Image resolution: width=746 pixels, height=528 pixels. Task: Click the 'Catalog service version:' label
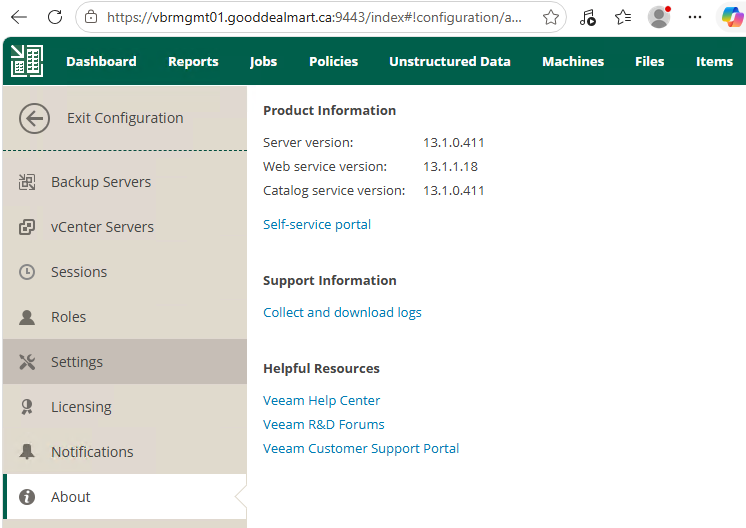coord(334,191)
